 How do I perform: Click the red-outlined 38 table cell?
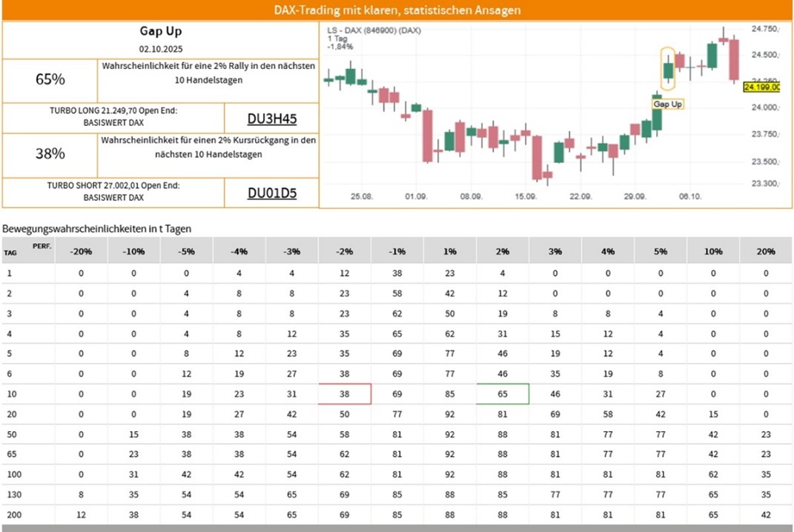point(345,394)
